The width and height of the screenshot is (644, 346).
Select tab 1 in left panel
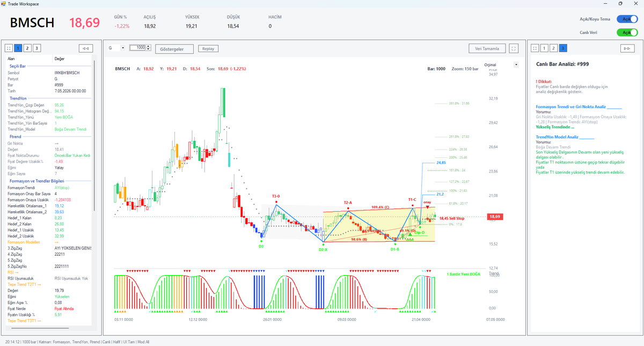click(x=18, y=48)
